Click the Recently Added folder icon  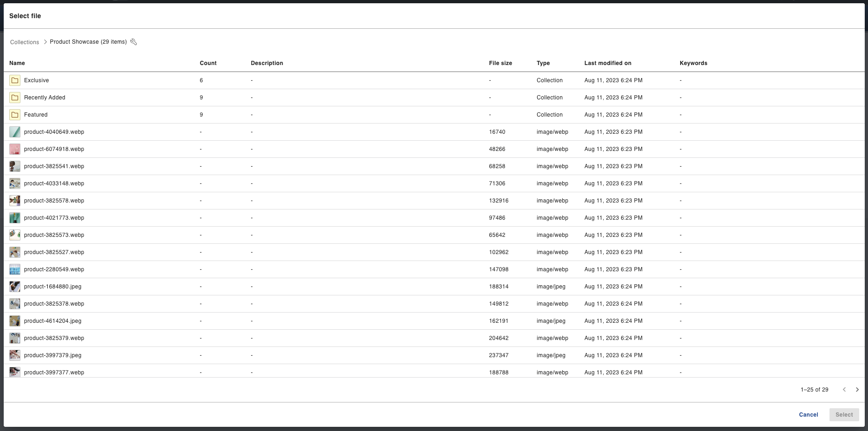pos(15,98)
